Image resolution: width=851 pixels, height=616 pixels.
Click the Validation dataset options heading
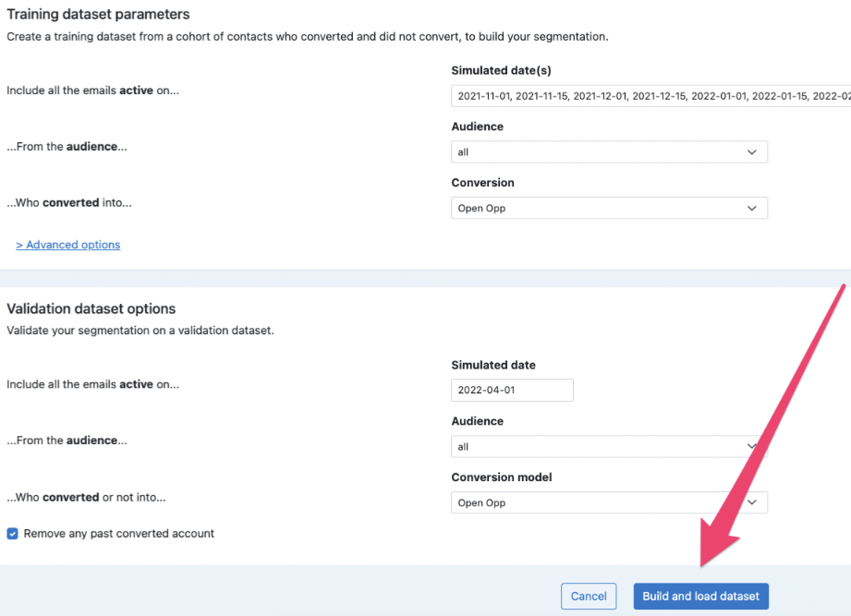[91, 309]
